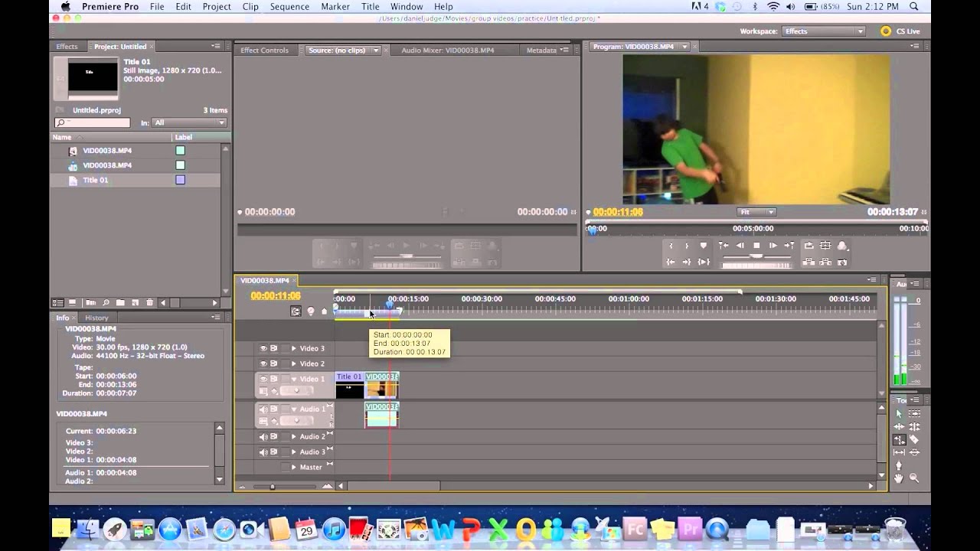Hide Video 1 track output eye
The width and height of the screenshot is (980, 551).
coord(263,379)
